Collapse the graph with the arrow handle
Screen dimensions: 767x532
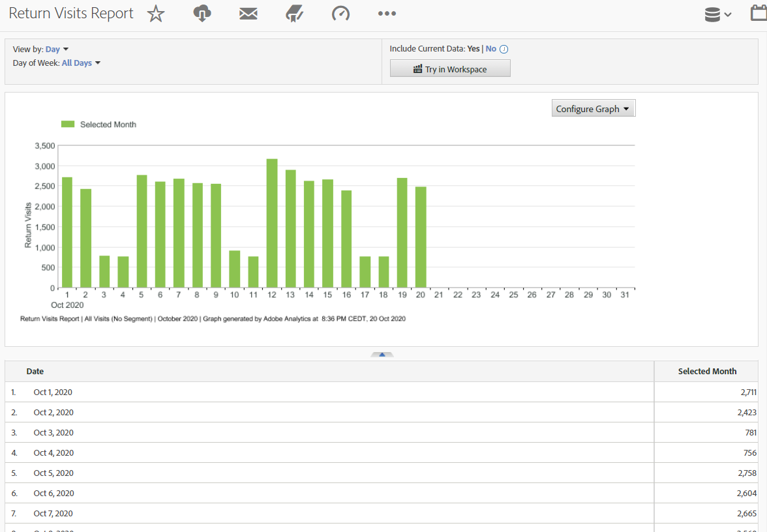coord(382,355)
